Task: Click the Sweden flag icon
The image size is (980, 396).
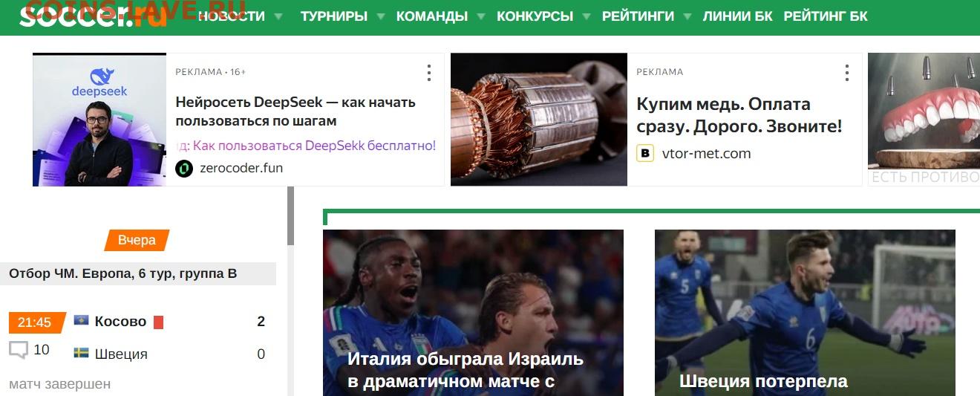Action: click(81, 353)
